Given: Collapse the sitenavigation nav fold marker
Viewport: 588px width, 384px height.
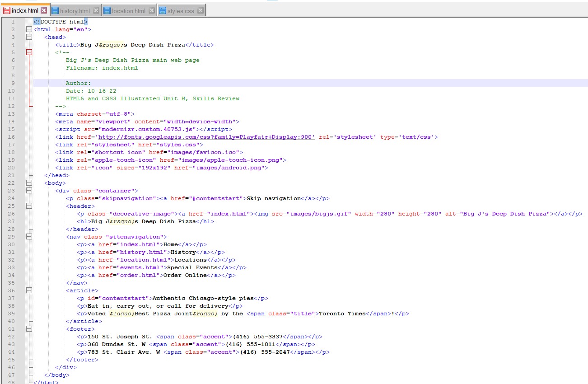Looking at the screenshot, I should (x=29, y=237).
